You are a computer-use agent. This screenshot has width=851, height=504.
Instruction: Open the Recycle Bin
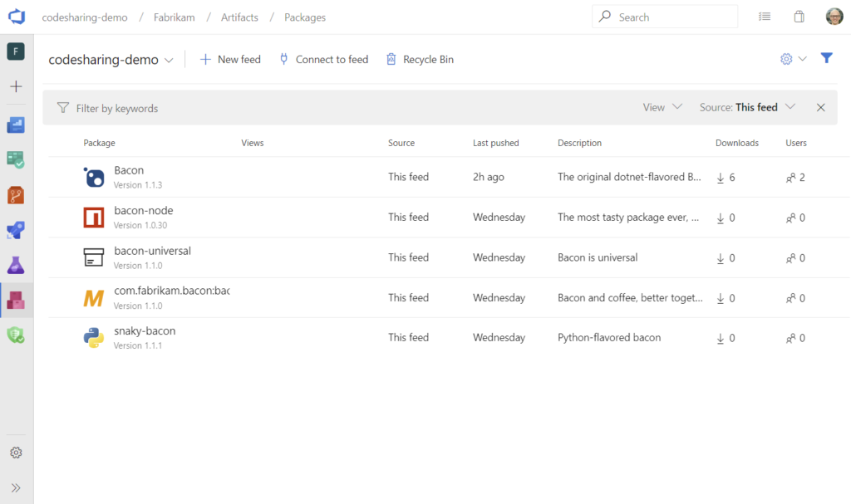tap(420, 60)
